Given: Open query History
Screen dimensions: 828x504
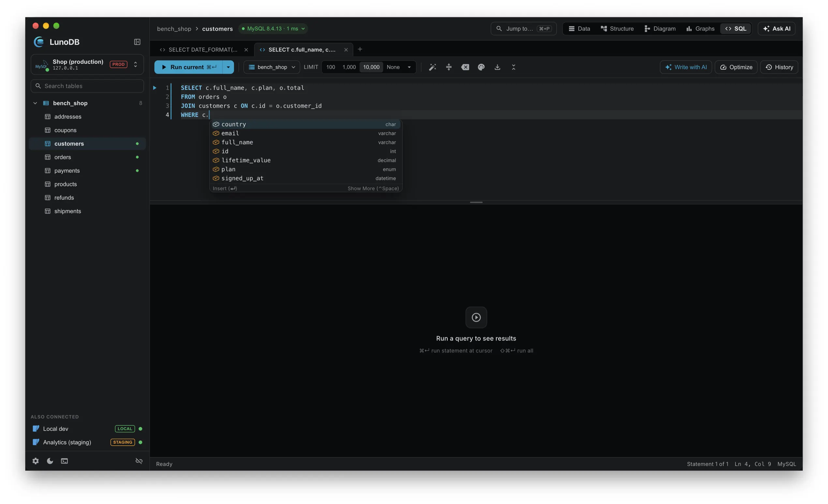Looking at the screenshot, I should click(x=779, y=67).
